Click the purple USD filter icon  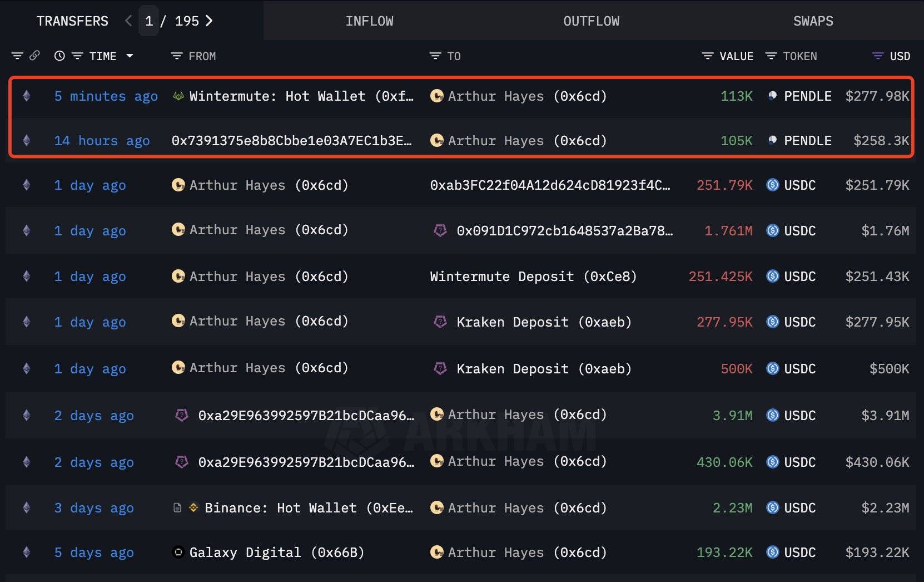[x=877, y=56]
